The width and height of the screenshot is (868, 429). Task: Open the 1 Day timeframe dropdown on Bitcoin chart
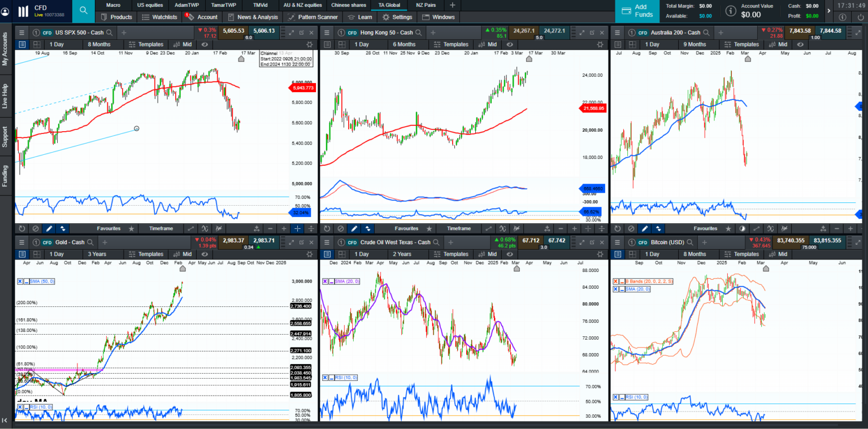[x=652, y=254]
